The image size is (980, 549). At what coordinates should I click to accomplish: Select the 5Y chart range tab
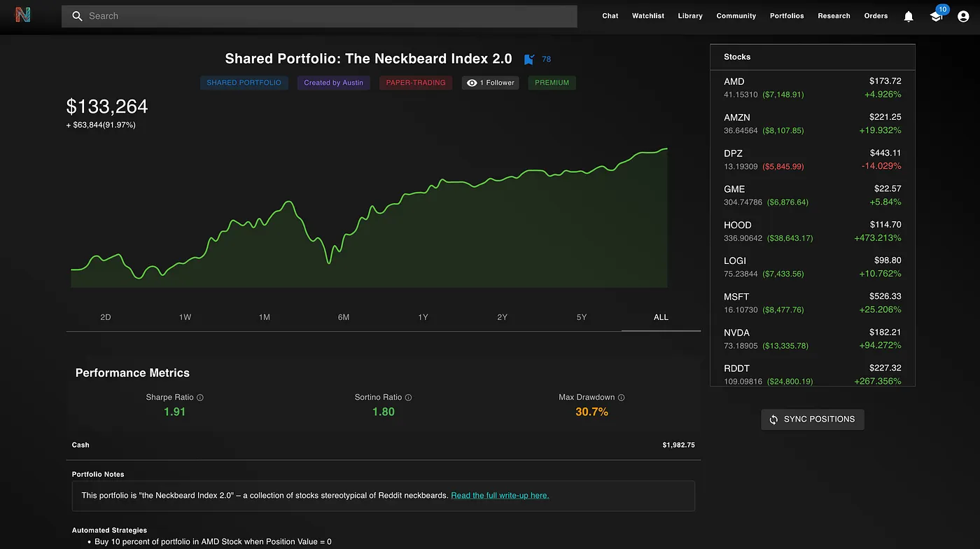click(x=582, y=317)
